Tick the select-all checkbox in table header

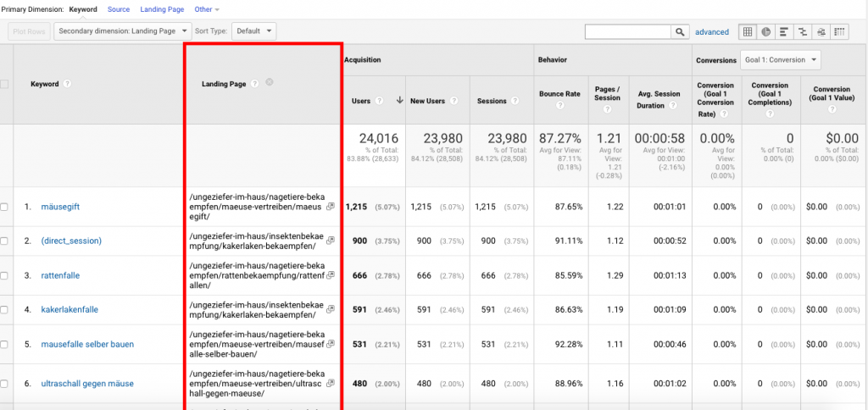[x=4, y=84]
